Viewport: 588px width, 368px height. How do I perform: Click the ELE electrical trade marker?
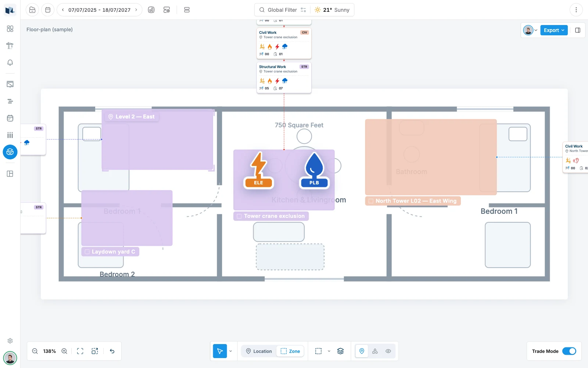[258, 170]
